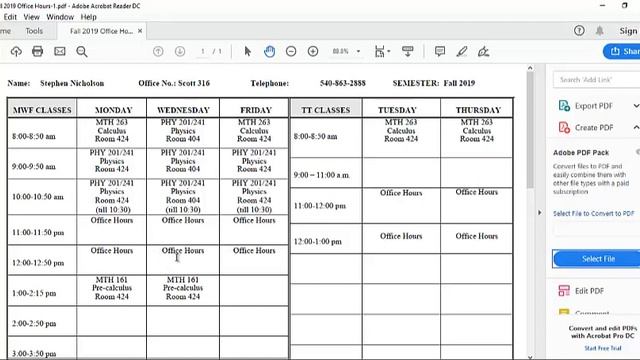Collapse the right tools pane arrow
This screenshot has height=360, width=640.
[x=540, y=213]
